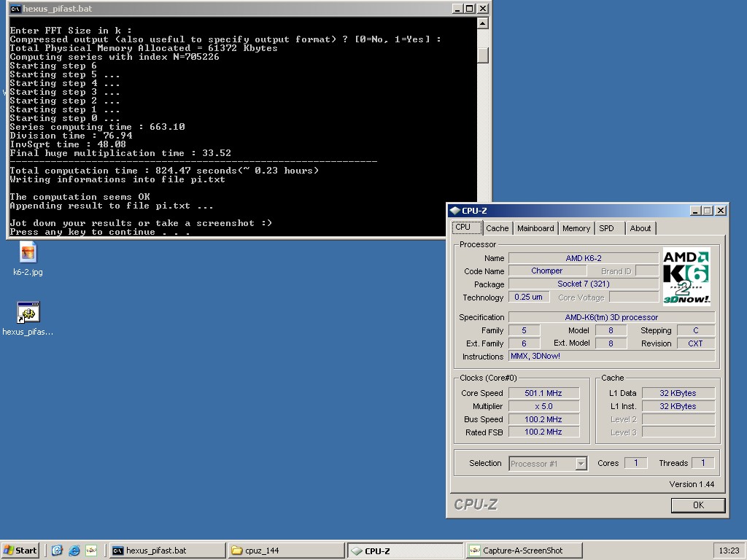Screen dimensions: 747x560
Task: Click the console window system menu icon
Action: click(16, 9)
